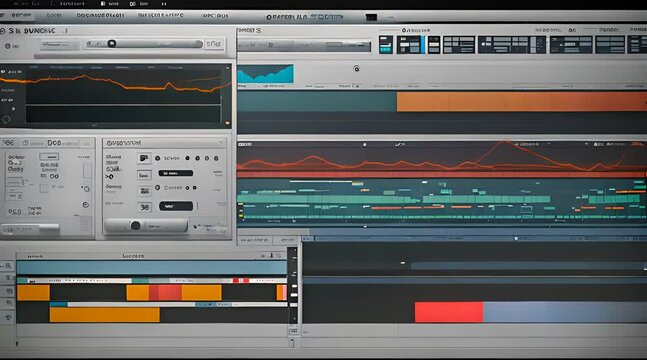Viewport: 647px width, 360px height.
Task: Click the white handle of the bottom-left panel slider
Action: tap(49, 227)
